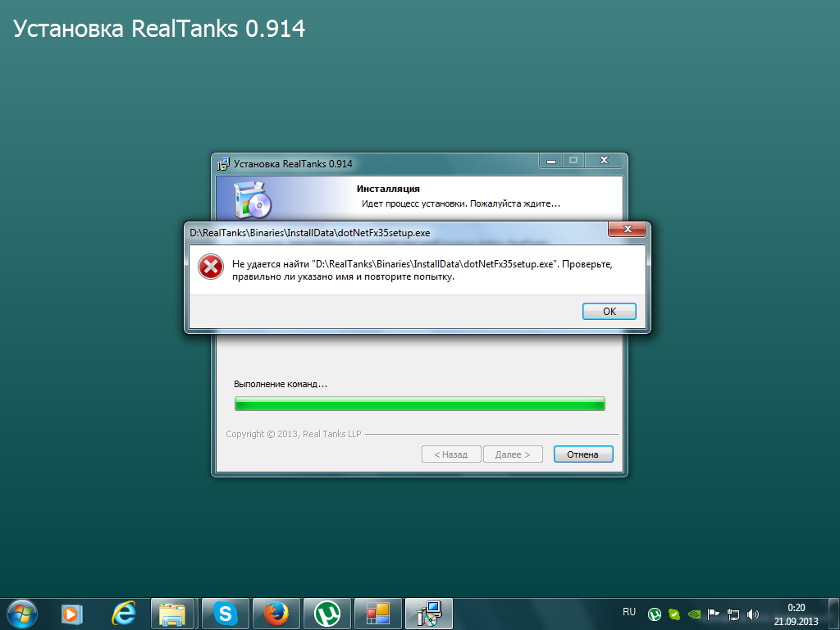Launch Internet Explorer from taskbar
The image size is (840, 630).
click(124, 614)
